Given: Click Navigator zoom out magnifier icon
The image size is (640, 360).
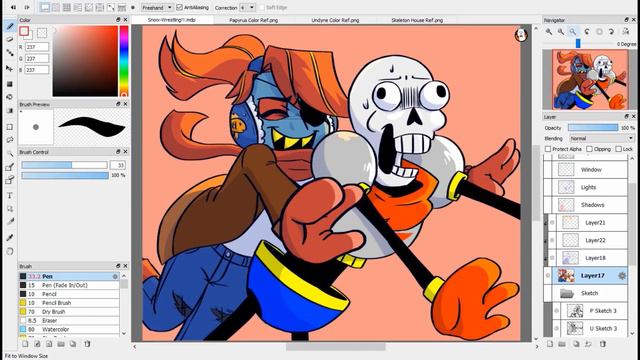Looking at the screenshot, I should 561,31.
